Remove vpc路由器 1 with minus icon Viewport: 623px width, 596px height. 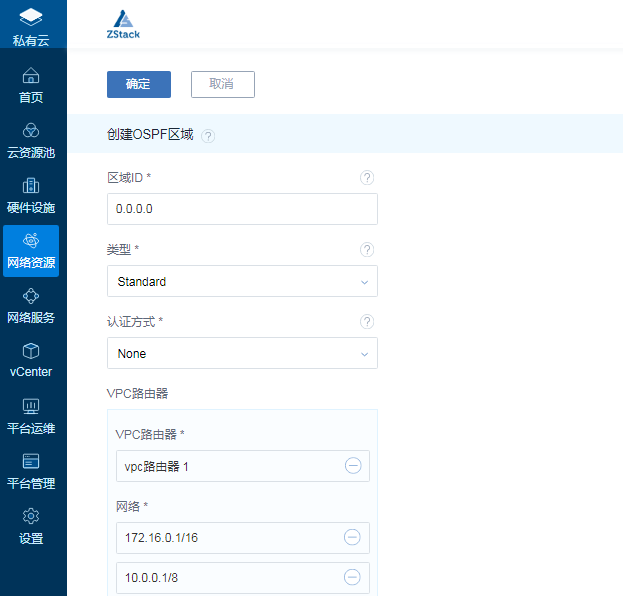point(353,466)
